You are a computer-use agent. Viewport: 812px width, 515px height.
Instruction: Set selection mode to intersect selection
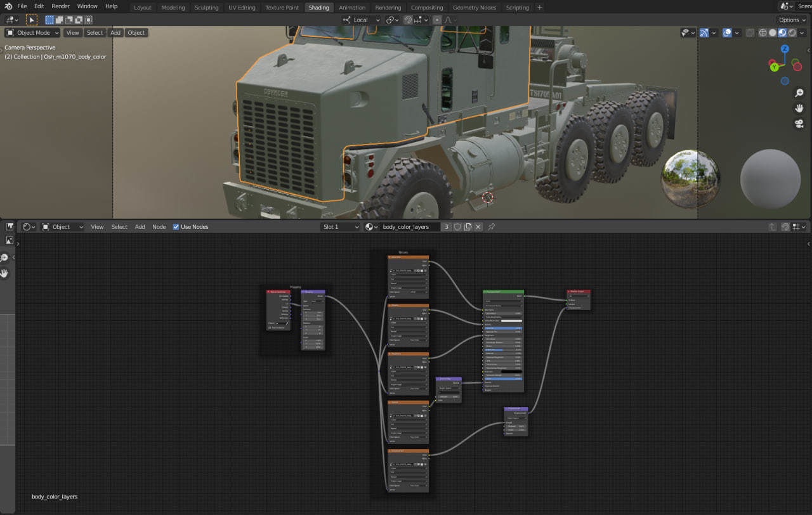pyautogui.click(x=88, y=20)
